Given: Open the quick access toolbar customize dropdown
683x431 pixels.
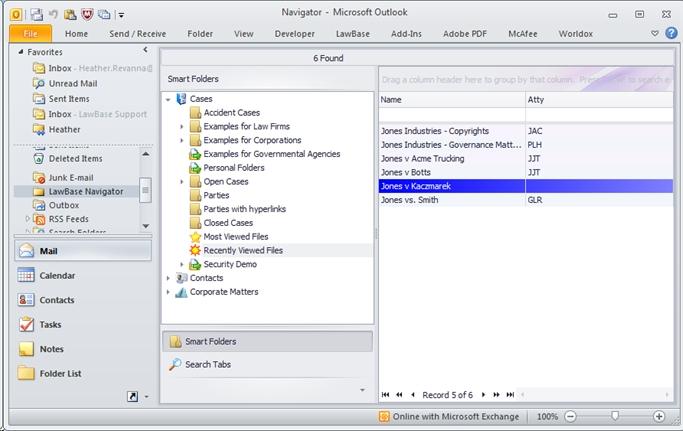Looking at the screenshot, I should [x=121, y=15].
